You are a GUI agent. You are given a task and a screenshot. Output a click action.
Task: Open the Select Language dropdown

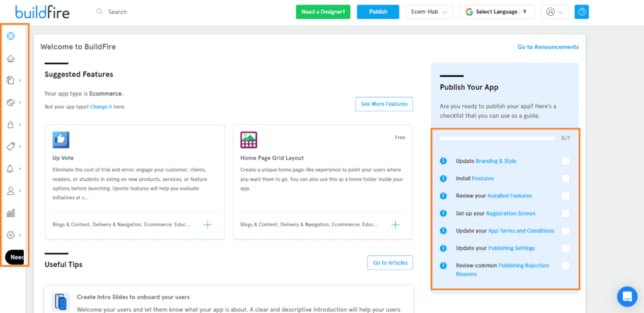[497, 12]
